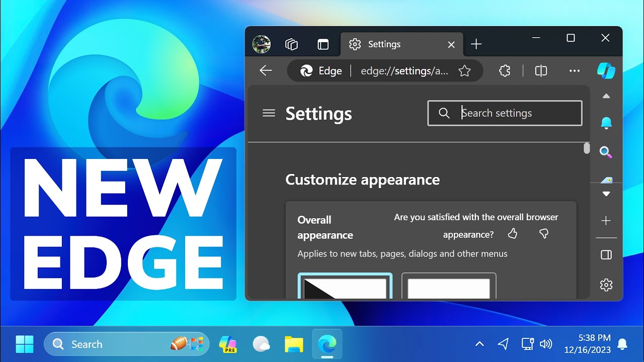Open the sidebar search magnifier
644x362 pixels.
[x=606, y=152]
